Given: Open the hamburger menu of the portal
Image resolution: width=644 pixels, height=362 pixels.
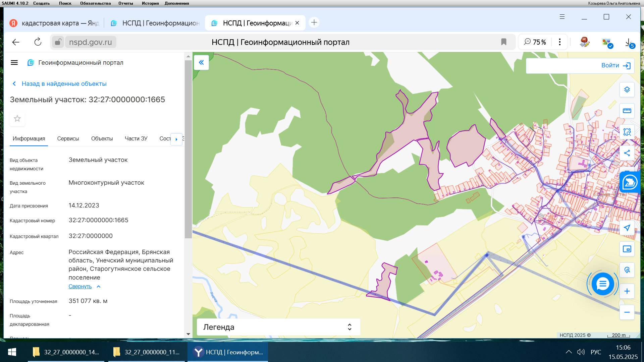Looking at the screenshot, I should (14, 63).
